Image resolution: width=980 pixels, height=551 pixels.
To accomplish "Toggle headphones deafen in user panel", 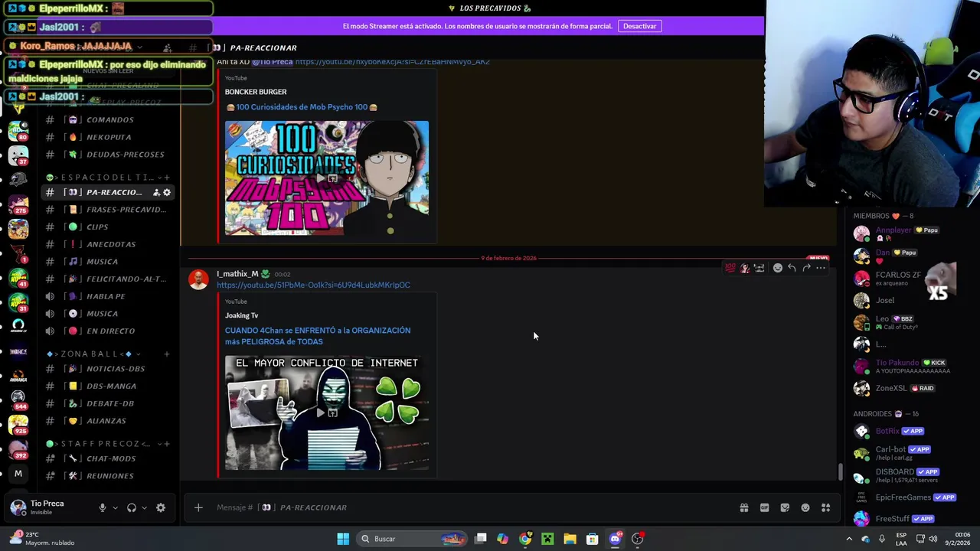I will pyautogui.click(x=132, y=507).
